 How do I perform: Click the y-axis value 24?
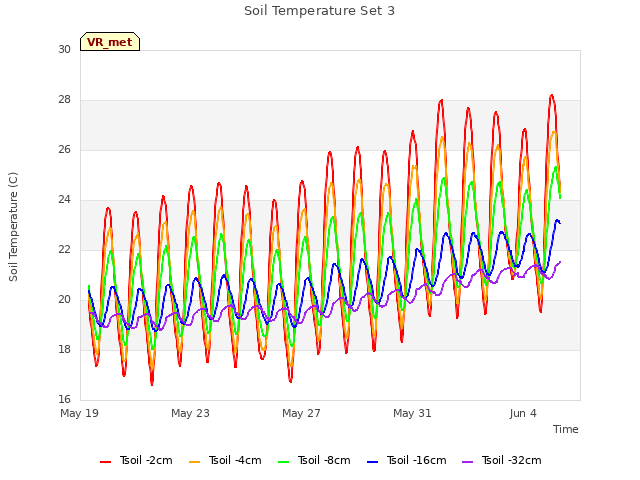[x=64, y=200]
